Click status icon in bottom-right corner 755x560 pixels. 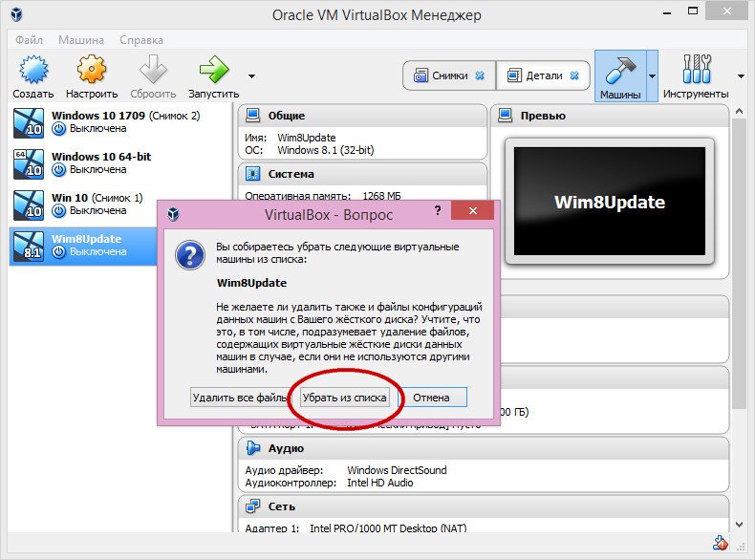717,545
